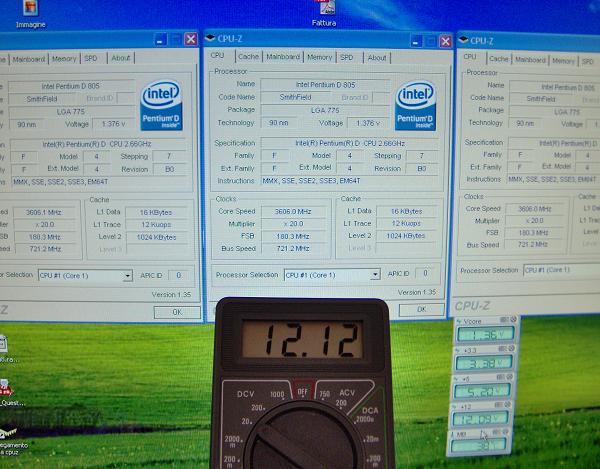
Task: Click Intel Pentium D logo in middle window
Action: [x=414, y=103]
